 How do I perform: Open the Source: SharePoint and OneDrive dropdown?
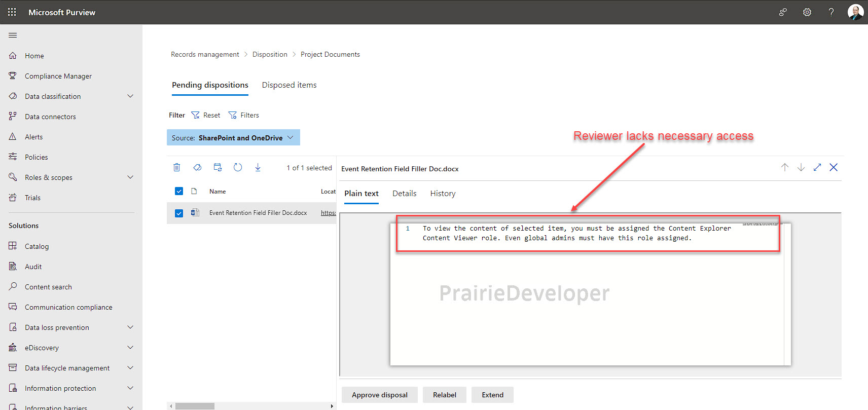[x=233, y=137]
